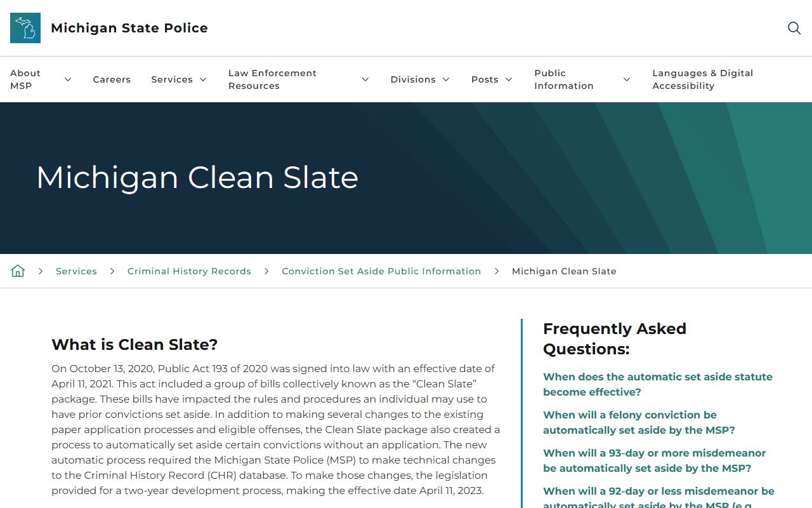Click the Michigan Clean Slate breadcrumb text
This screenshot has height=508, width=812.
pyautogui.click(x=564, y=271)
